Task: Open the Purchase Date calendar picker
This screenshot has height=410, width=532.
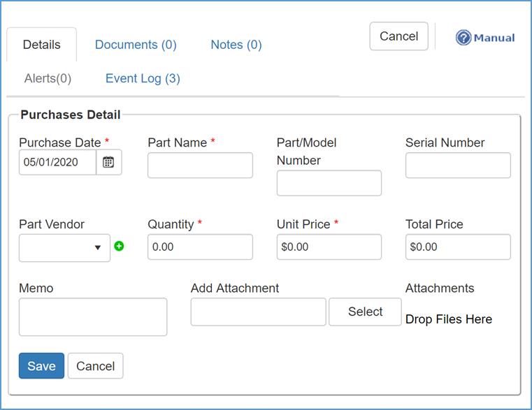Action: coord(108,162)
